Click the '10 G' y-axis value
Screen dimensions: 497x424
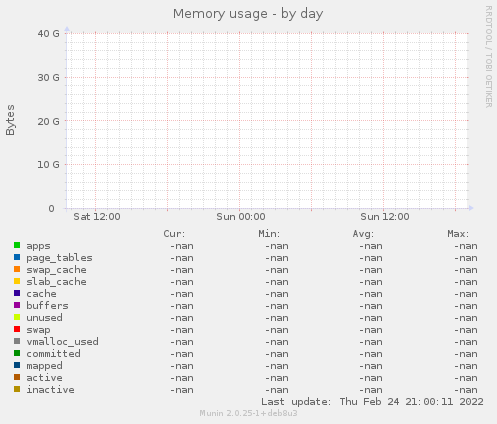point(48,165)
